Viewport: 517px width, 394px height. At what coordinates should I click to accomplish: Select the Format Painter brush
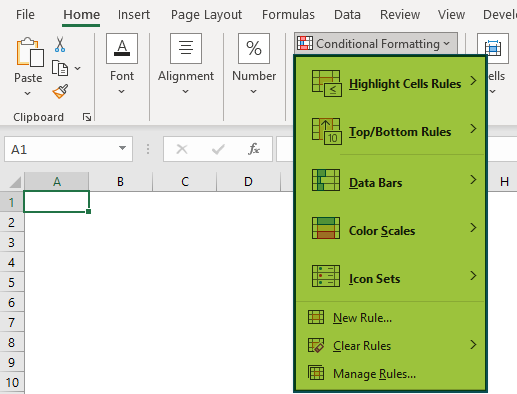60,91
